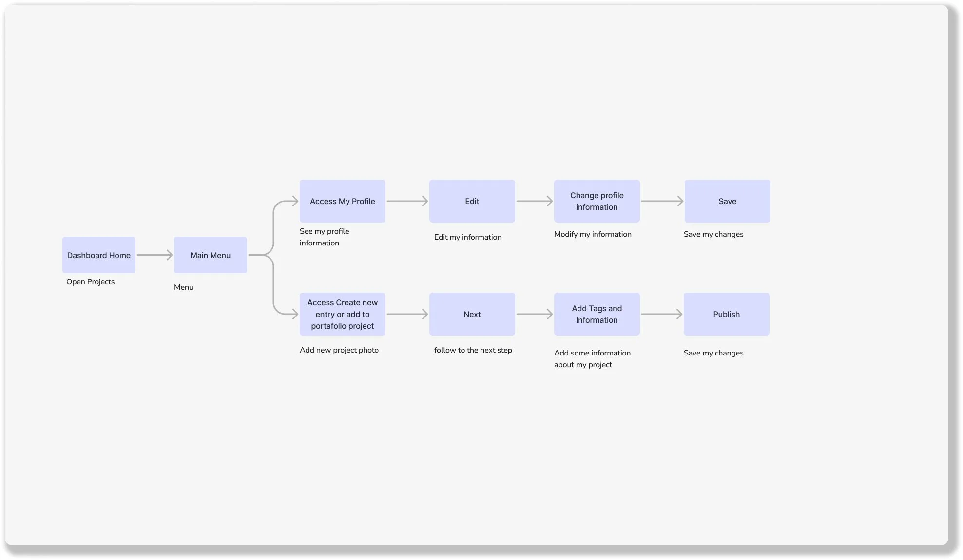Screen dimensions: 963x560
Task: Click the 'follow to the next step' label
Action: click(x=473, y=350)
